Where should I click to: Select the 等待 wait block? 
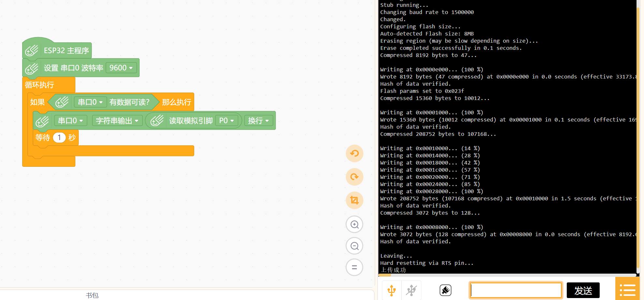[43, 137]
